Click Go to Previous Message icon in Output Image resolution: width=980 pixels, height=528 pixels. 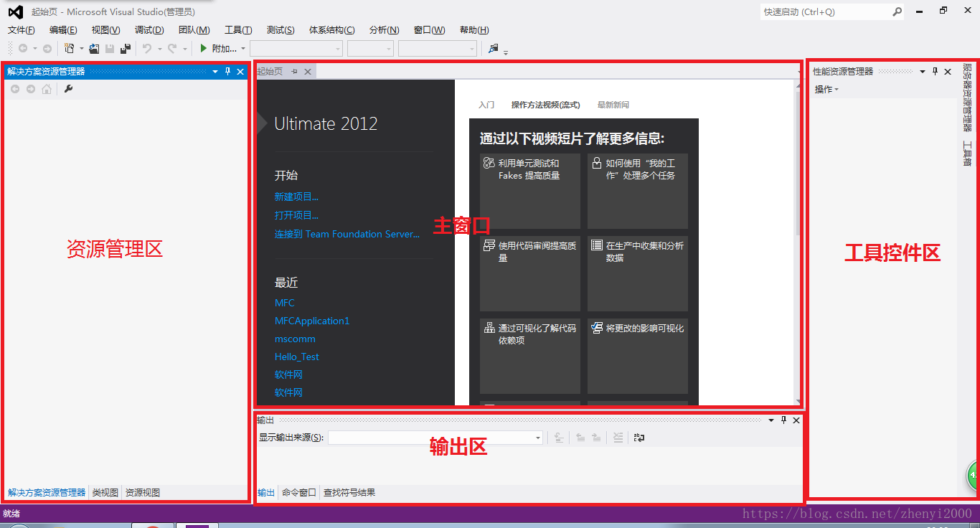point(580,437)
